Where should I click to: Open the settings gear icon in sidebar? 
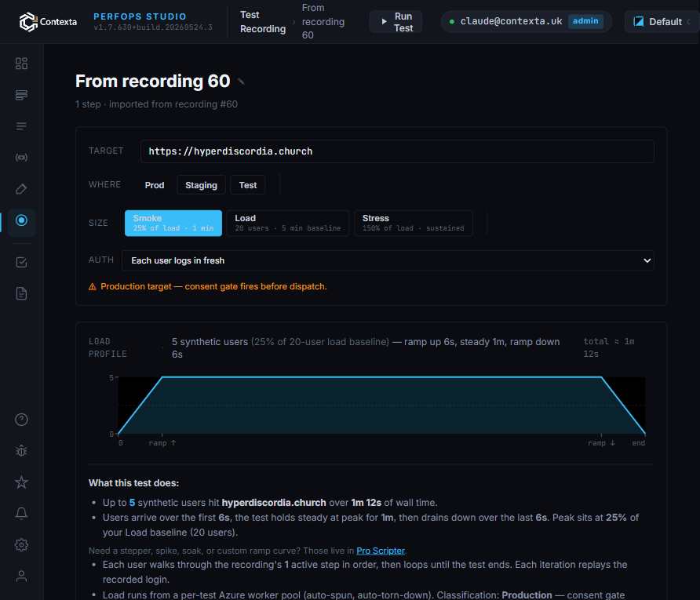pyautogui.click(x=21, y=544)
